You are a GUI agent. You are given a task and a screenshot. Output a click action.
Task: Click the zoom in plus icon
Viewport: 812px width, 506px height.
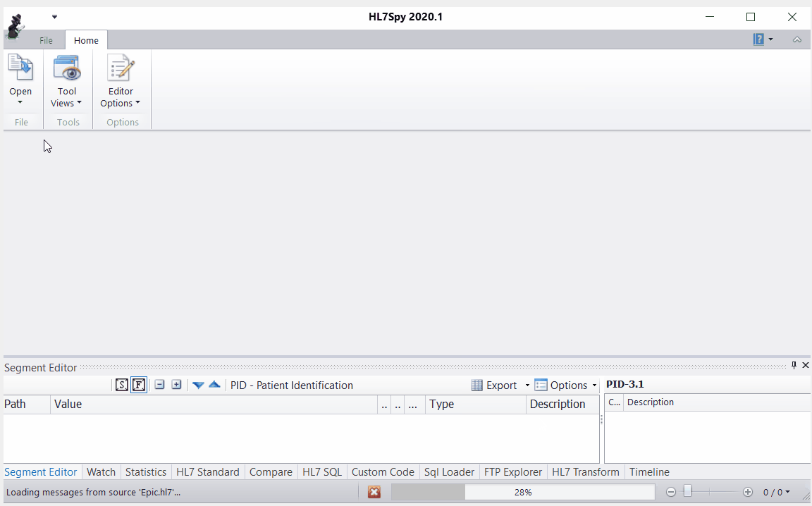tap(747, 492)
